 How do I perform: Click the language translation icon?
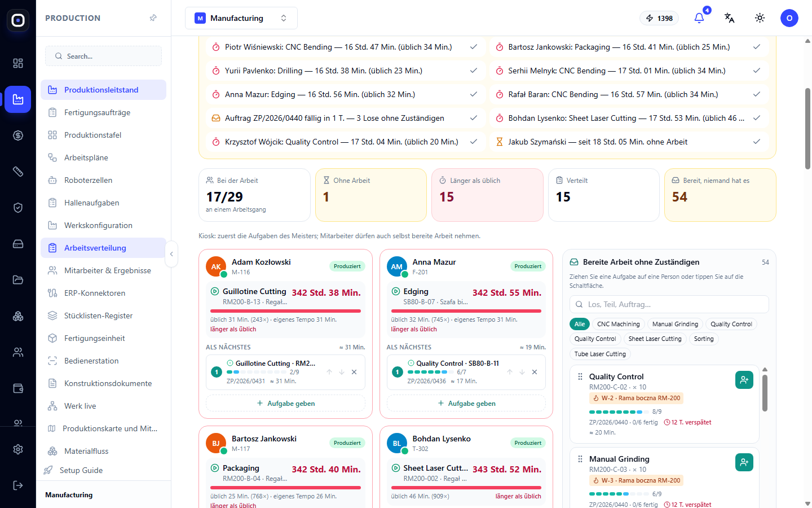click(729, 18)
